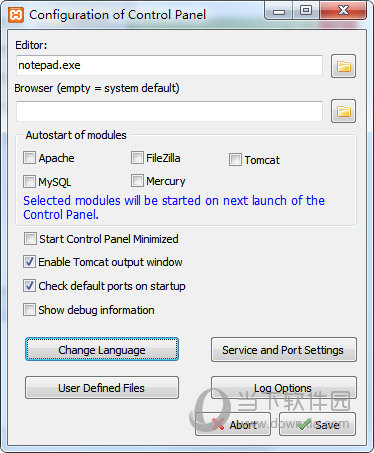The image size is (374, 453).
Task: Toggle Tomcat autostart checkbox
Action: [x=235, y=160]
